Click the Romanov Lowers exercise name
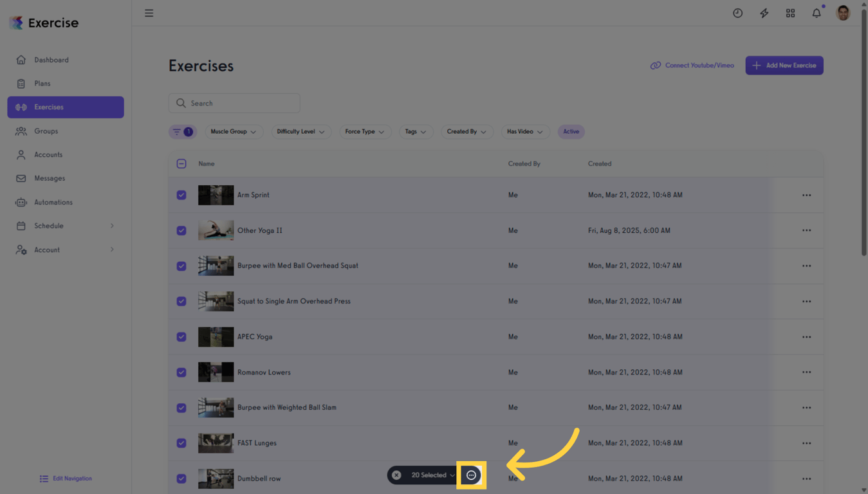This screenshot has height=494, width=868. point(264,372)
